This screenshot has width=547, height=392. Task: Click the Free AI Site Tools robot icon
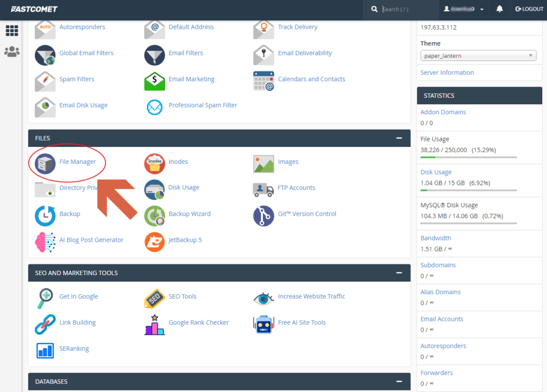pos(264,325)
